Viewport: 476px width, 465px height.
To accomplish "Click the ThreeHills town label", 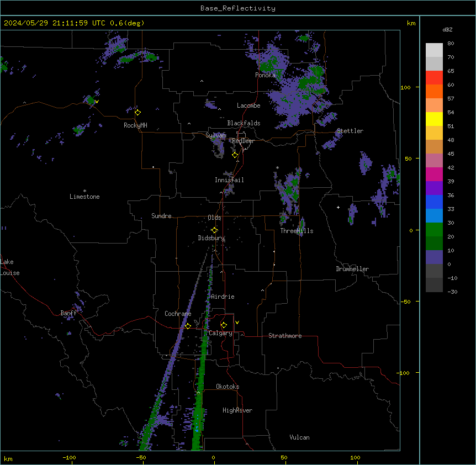I will [297, 231].
